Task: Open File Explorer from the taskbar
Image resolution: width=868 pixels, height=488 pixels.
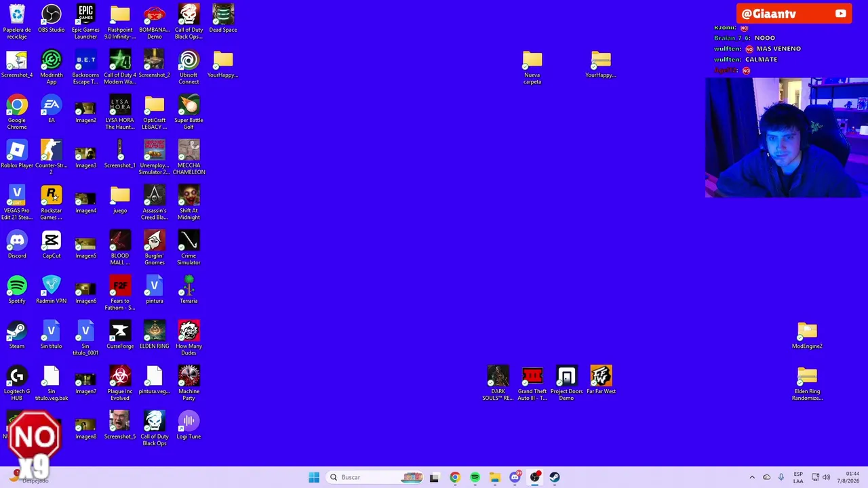Action: point(495,477)
